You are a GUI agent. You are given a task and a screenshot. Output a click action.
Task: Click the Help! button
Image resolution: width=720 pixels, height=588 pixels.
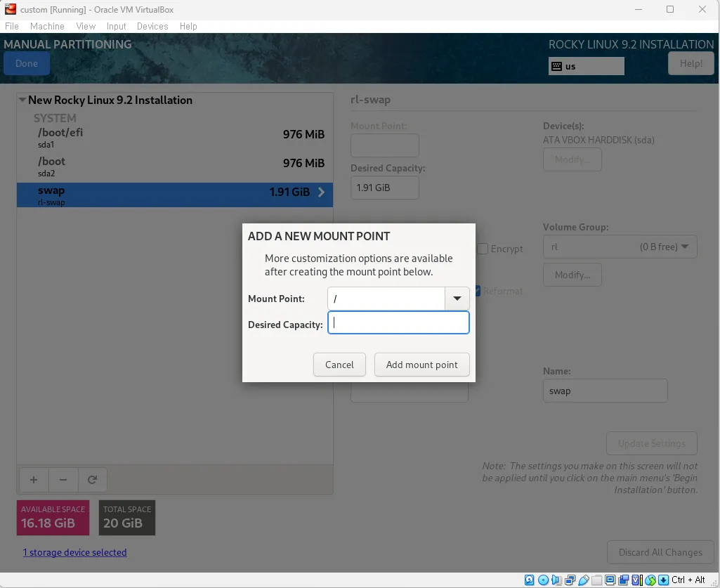pyautogui.click(x=691, y=63)
